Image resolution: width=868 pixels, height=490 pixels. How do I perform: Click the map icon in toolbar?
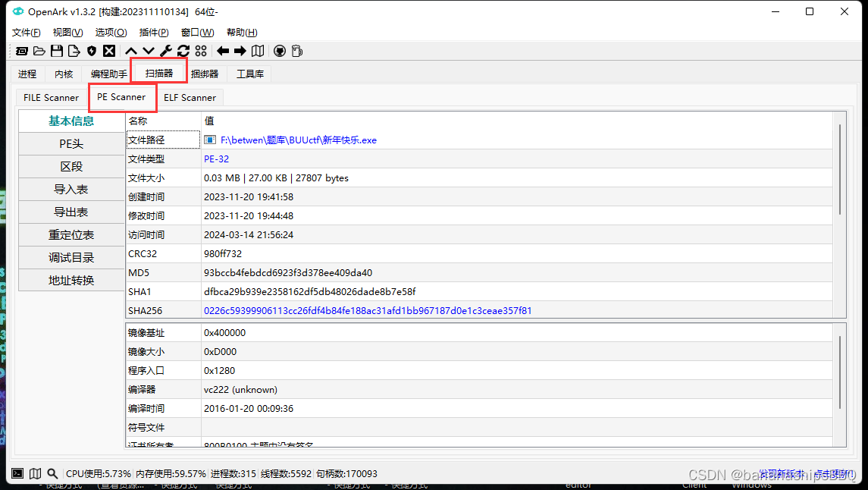click(258, 51)
